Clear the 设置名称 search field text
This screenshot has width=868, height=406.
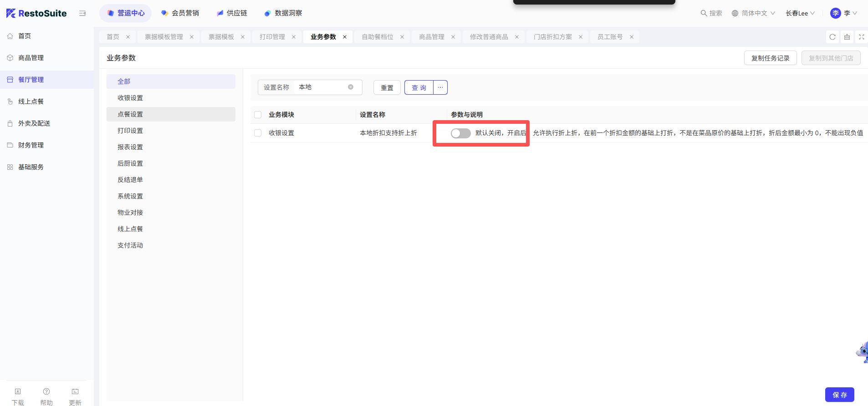click(x=351, y=87)
